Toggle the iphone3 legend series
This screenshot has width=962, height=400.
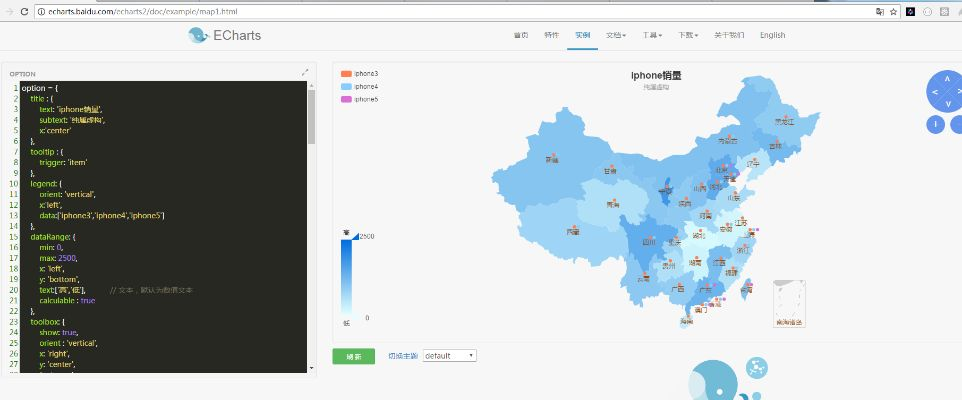click(360, 74)
